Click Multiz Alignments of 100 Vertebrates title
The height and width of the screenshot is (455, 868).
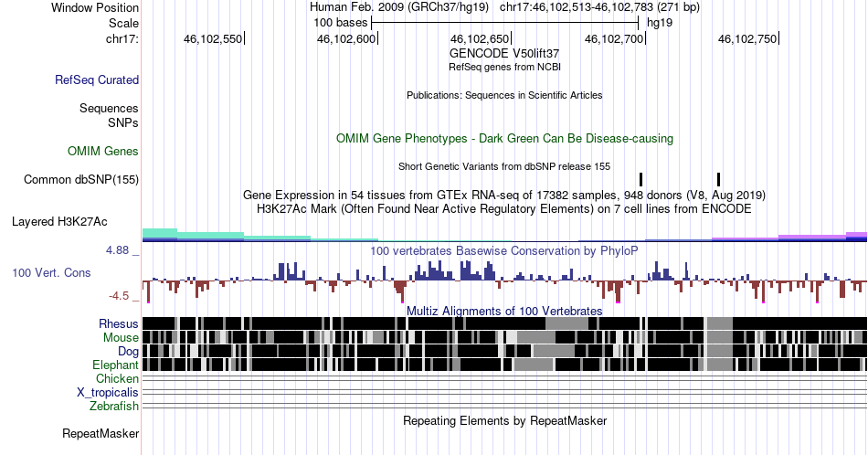[x=504, y=311]
